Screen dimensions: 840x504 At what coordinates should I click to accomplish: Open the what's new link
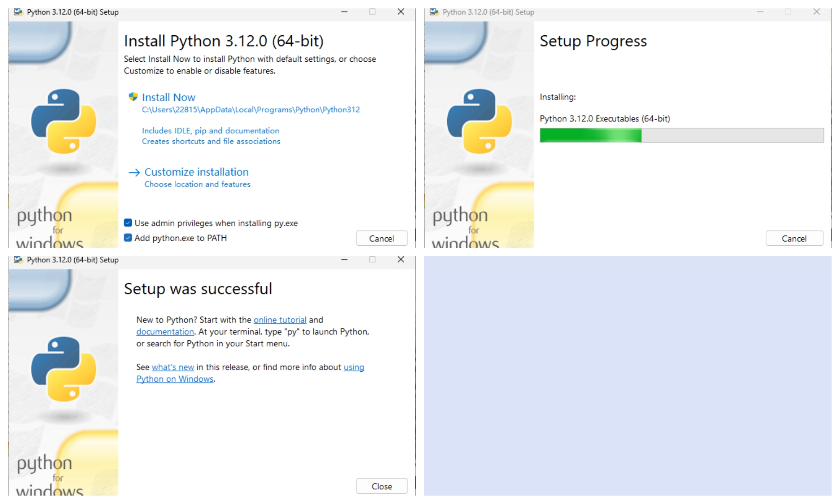coord(173,367)
